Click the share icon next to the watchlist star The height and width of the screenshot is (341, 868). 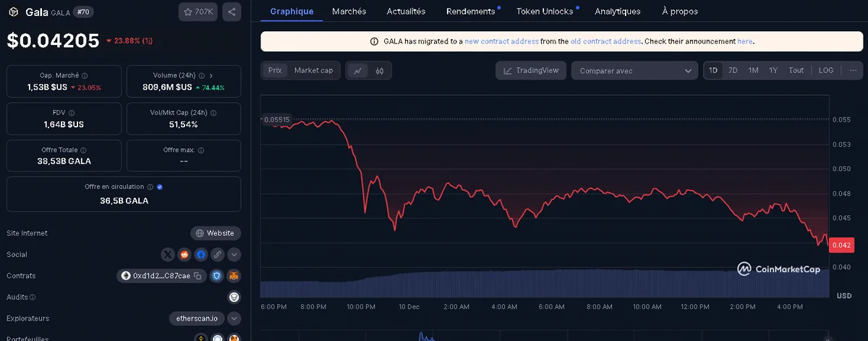(231, 12)
